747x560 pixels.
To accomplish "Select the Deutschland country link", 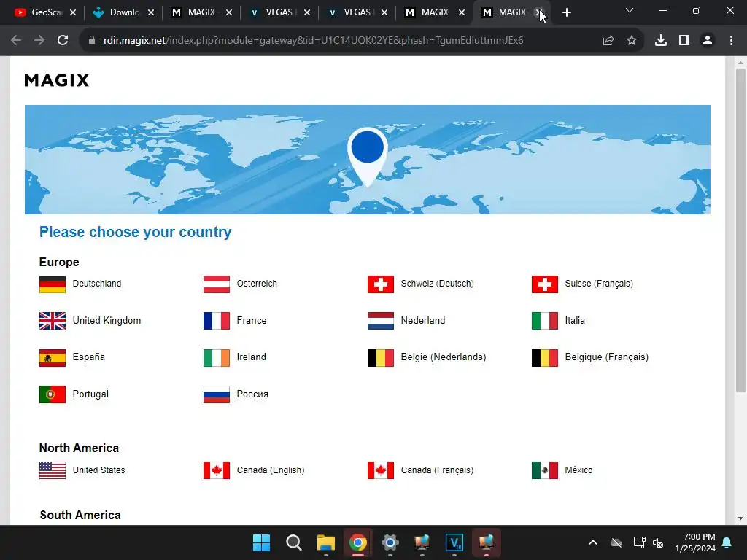I will point(97,284).
